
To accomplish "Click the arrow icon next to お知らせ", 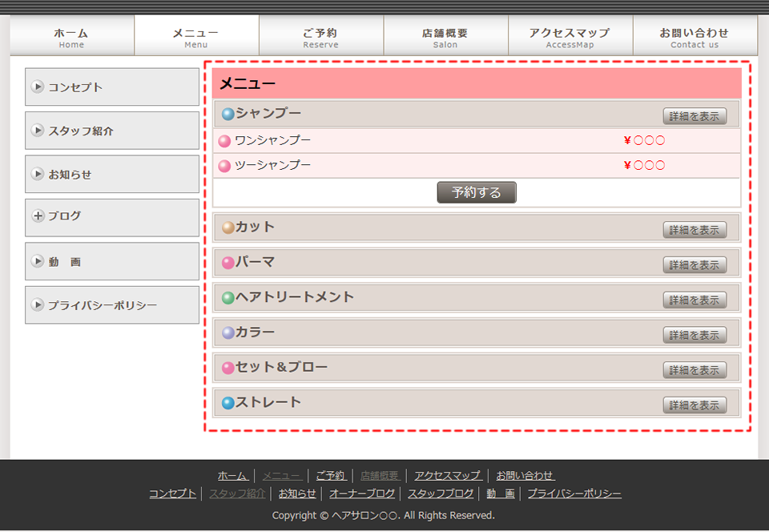I will 38,174.
